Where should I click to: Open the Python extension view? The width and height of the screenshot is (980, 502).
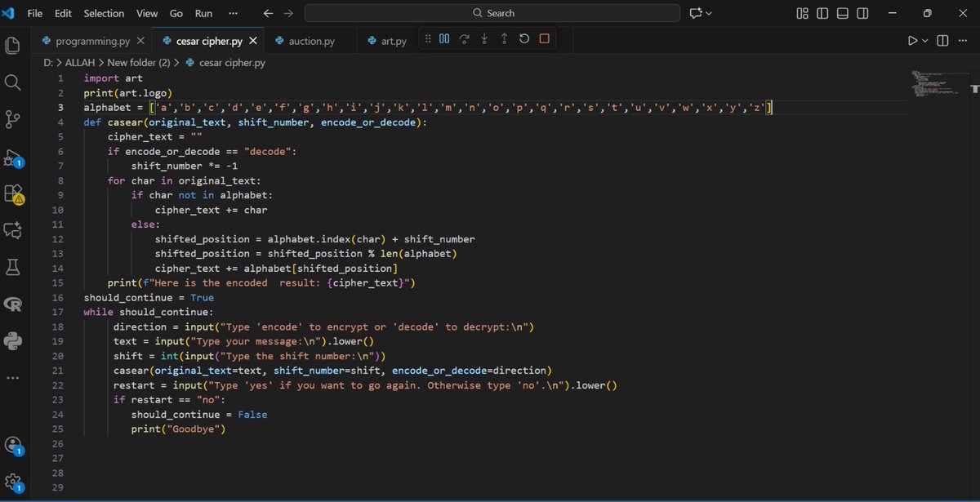click(12, 341)
